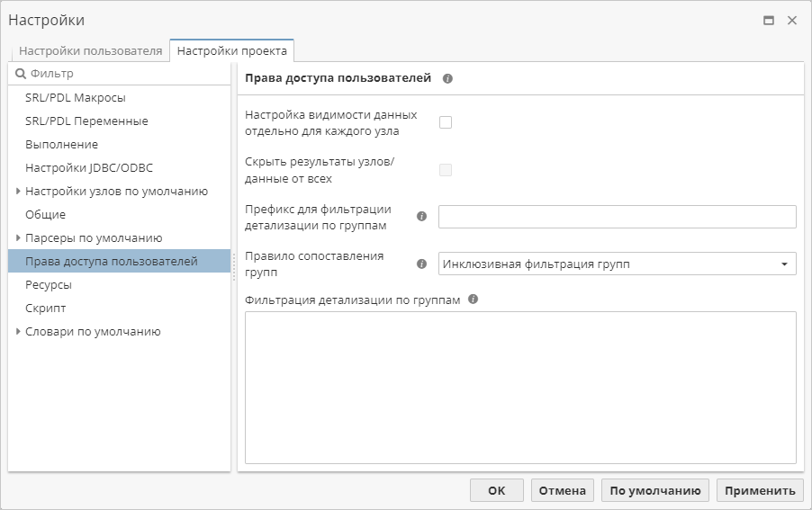Open the Ресурсы settings section
The width and height of the screenshot is (812, 510).
[119, 284]
